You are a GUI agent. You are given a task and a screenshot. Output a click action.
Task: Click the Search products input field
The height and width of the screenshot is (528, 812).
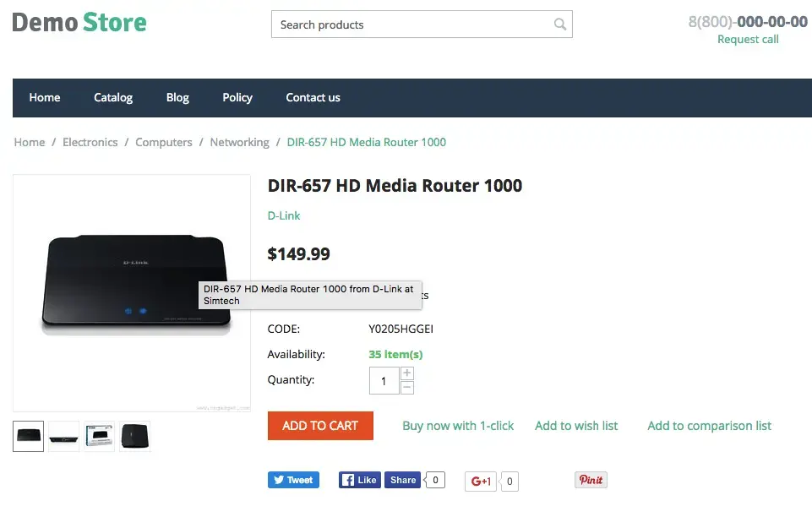(410, 24)
